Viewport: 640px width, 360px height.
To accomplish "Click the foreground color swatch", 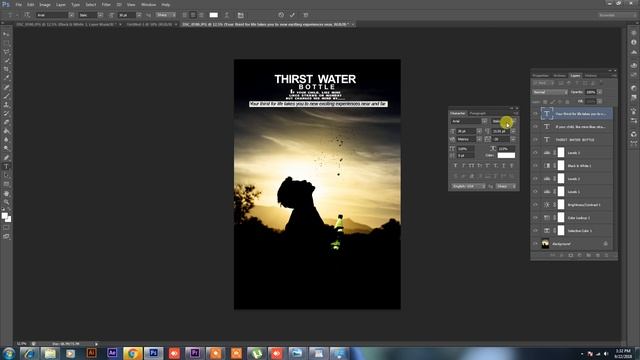I will [4, 216].
